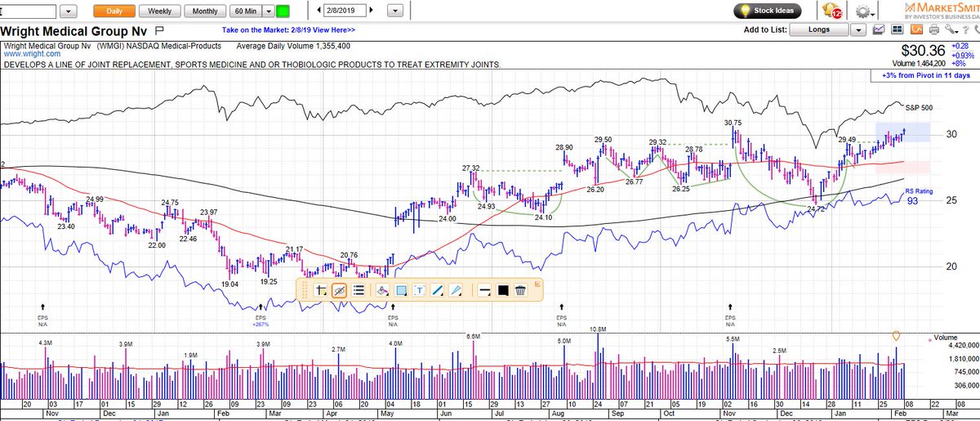Click the symbol entry field
This screenshot has width=980, height=421.
click(28, 11)
